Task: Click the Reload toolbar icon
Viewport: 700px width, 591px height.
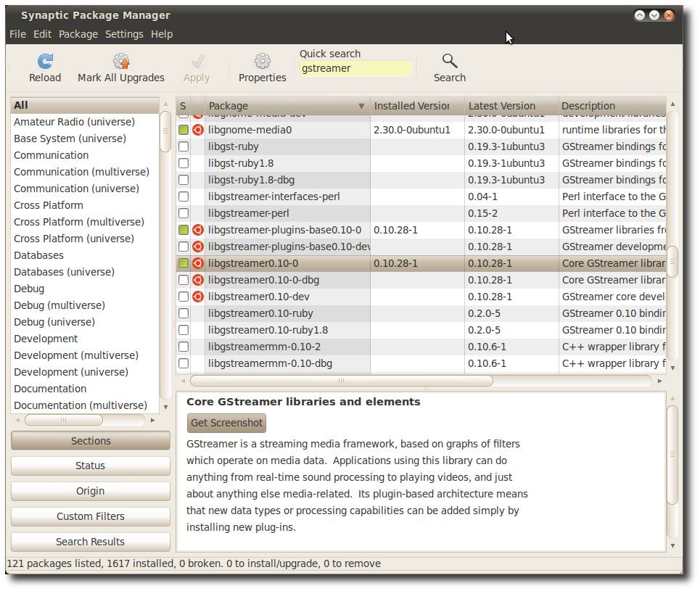Action: (45, 61)
